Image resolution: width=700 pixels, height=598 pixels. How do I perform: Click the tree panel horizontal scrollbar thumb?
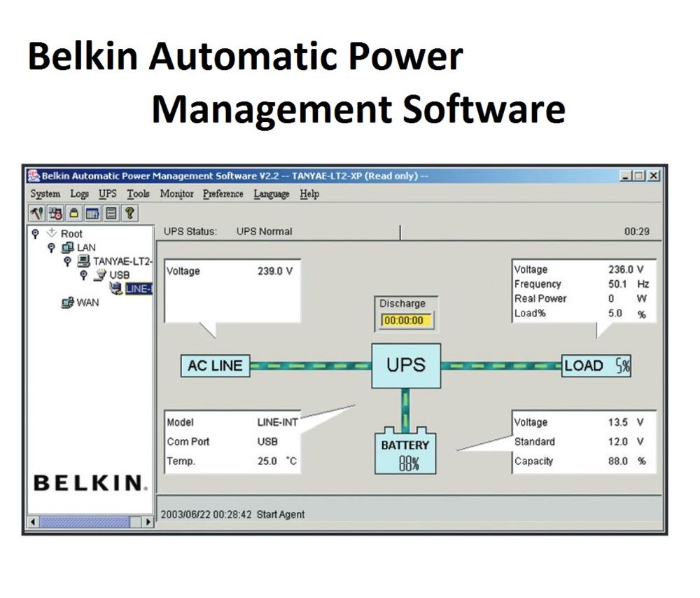pos(85,522)
